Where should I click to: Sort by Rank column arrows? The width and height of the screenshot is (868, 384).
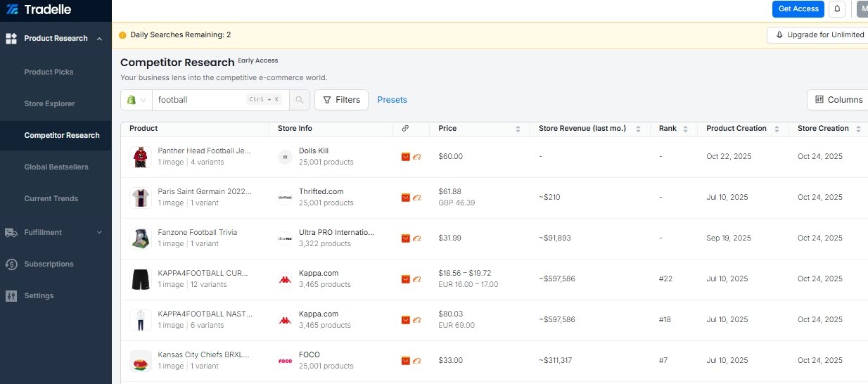[685, 129]
